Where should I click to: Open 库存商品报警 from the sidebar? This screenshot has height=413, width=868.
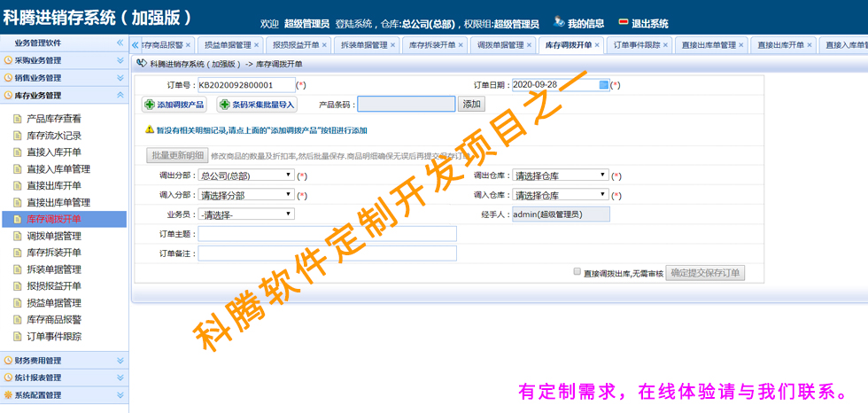pyautogui.click(x=54, y=319)
